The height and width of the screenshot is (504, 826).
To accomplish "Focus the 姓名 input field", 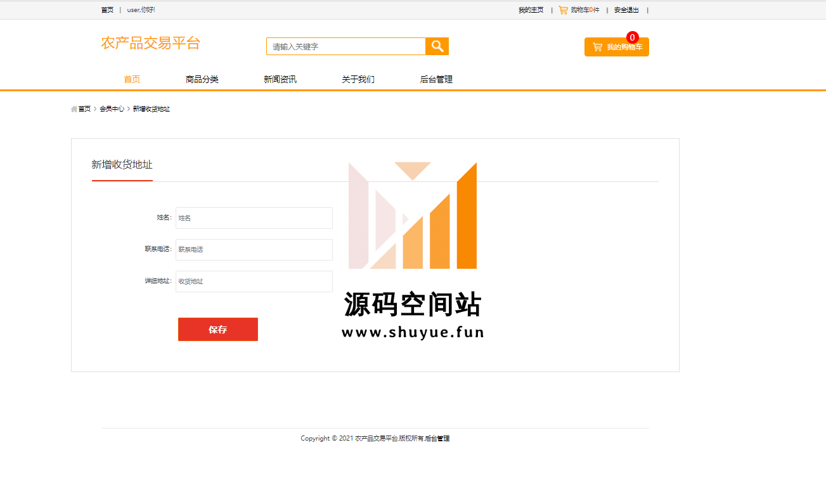I will [x=254, y=218].
